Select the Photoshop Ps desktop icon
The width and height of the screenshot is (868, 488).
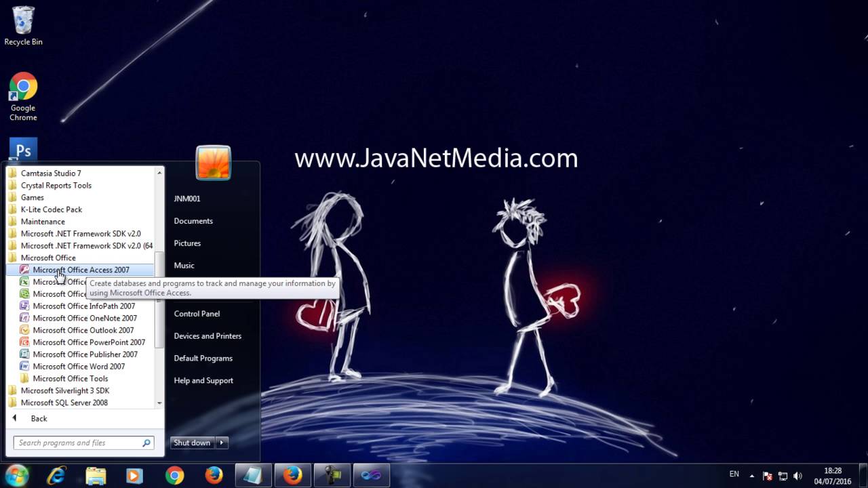tap(23, 149)
